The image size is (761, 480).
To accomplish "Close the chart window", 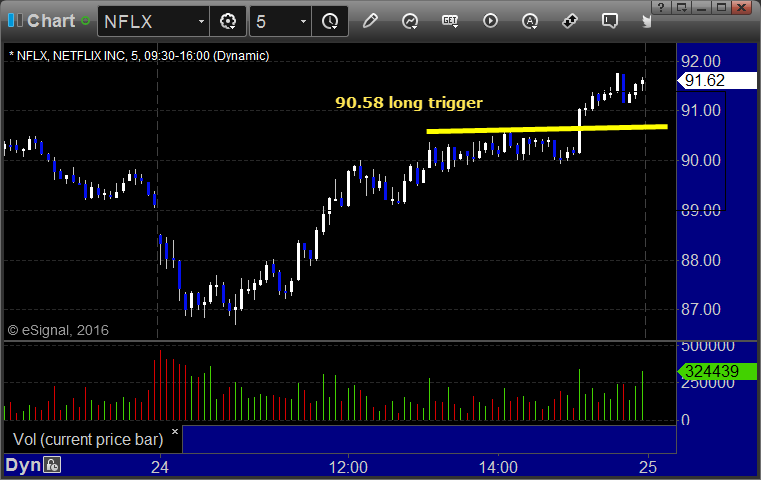I will point(742,7).
